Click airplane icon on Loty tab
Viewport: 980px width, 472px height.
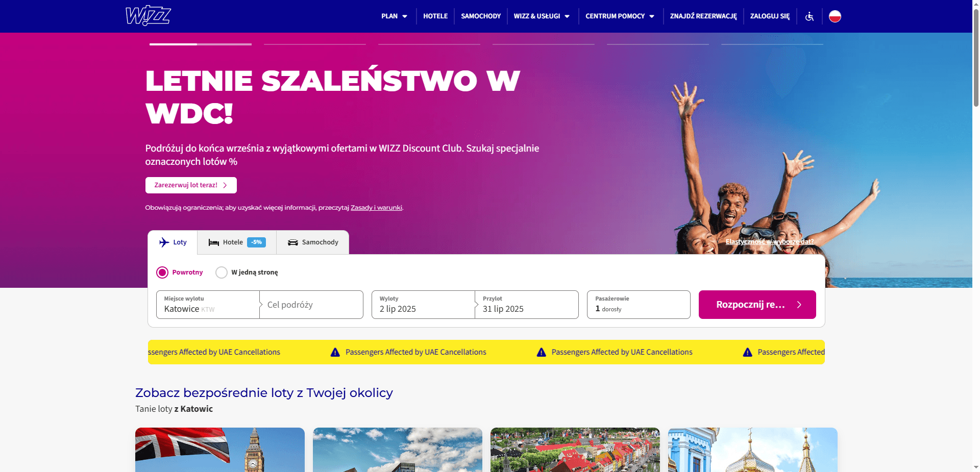tap(164, 242)
